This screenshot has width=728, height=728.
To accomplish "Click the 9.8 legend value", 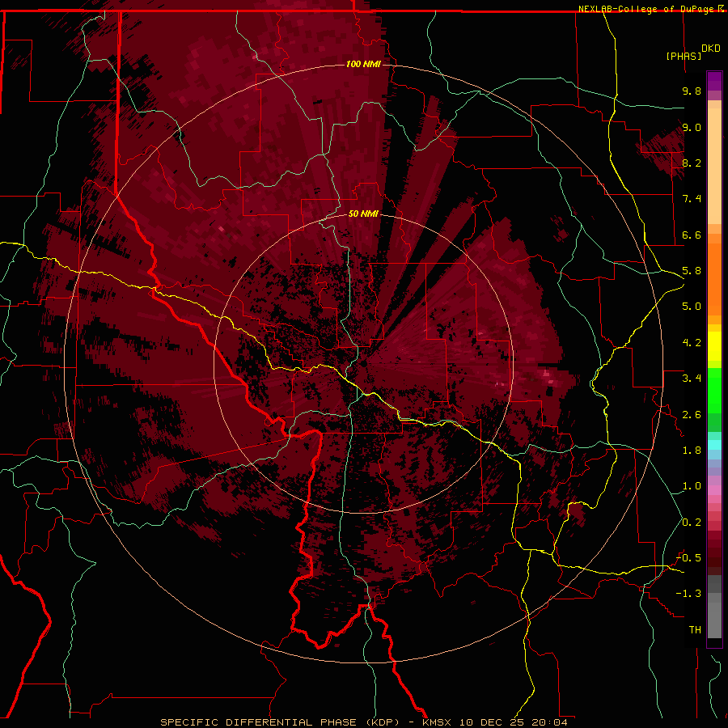I will click(692, 91).
